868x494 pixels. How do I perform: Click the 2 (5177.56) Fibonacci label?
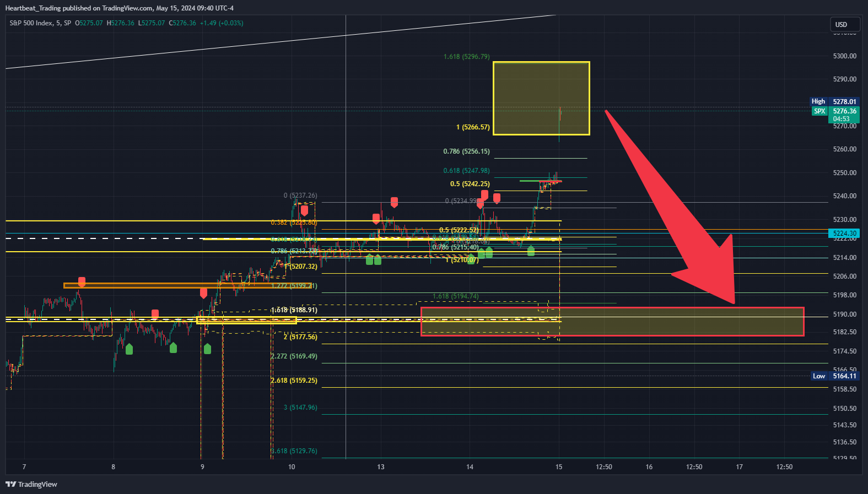[300, 337]
